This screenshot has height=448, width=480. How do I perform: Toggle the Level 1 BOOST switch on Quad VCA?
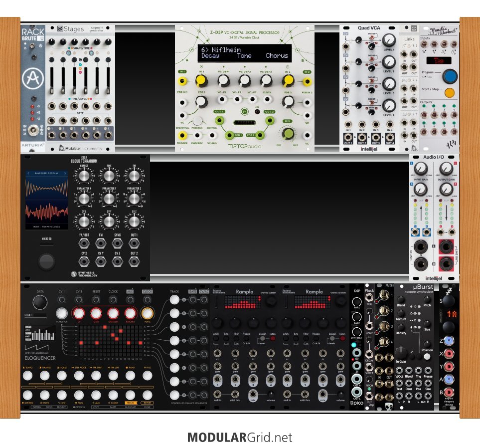coord(372,37)
